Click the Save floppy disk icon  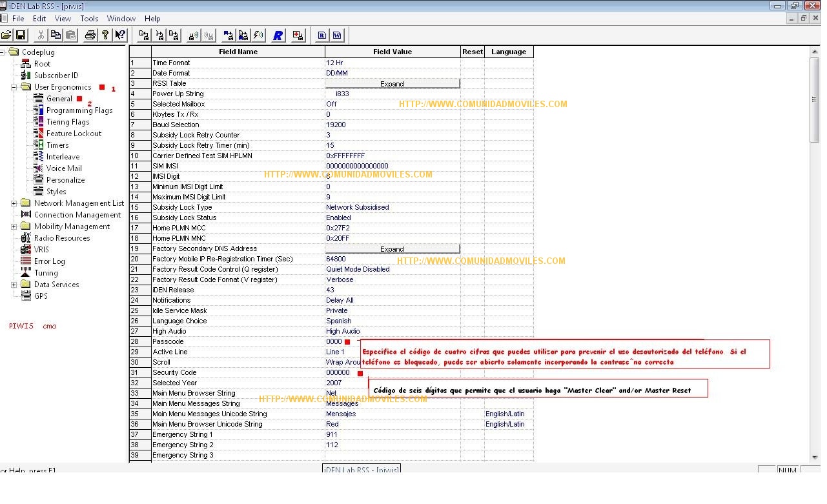[21, 35]
